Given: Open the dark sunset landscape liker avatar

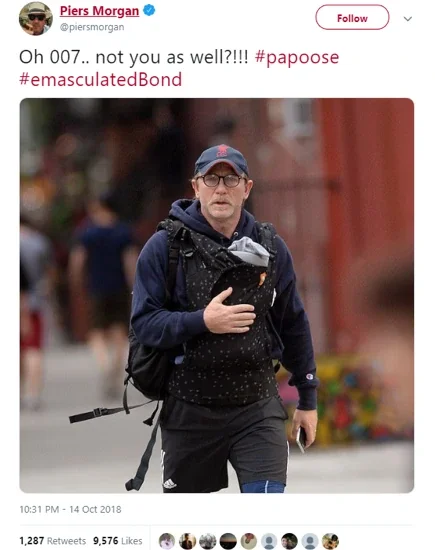Looking at the screenshot, I should 228,541.
